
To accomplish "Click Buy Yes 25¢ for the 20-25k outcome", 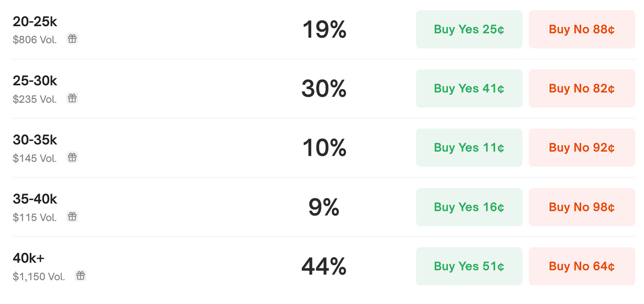I will pyautogui.click(x=469, y=29).
